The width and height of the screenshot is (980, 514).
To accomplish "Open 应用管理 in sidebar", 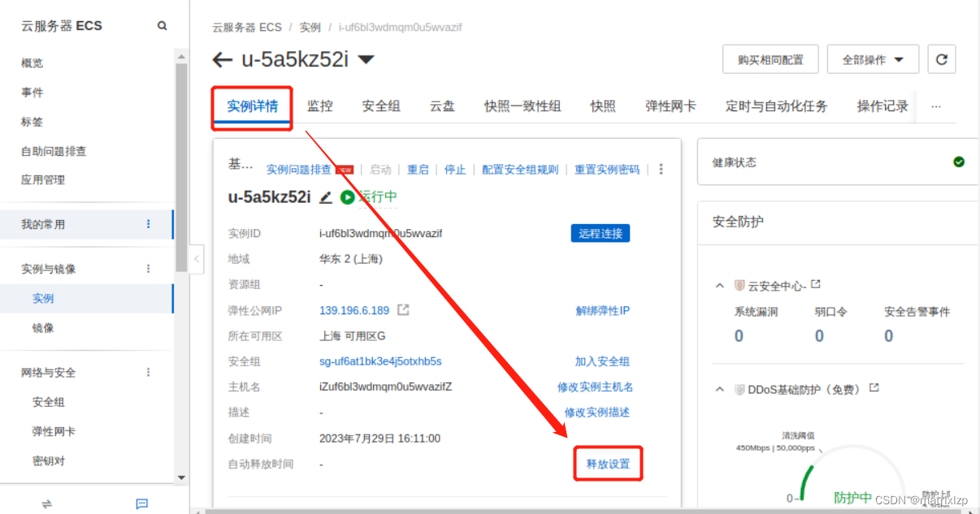I will (x=43, y=180).
